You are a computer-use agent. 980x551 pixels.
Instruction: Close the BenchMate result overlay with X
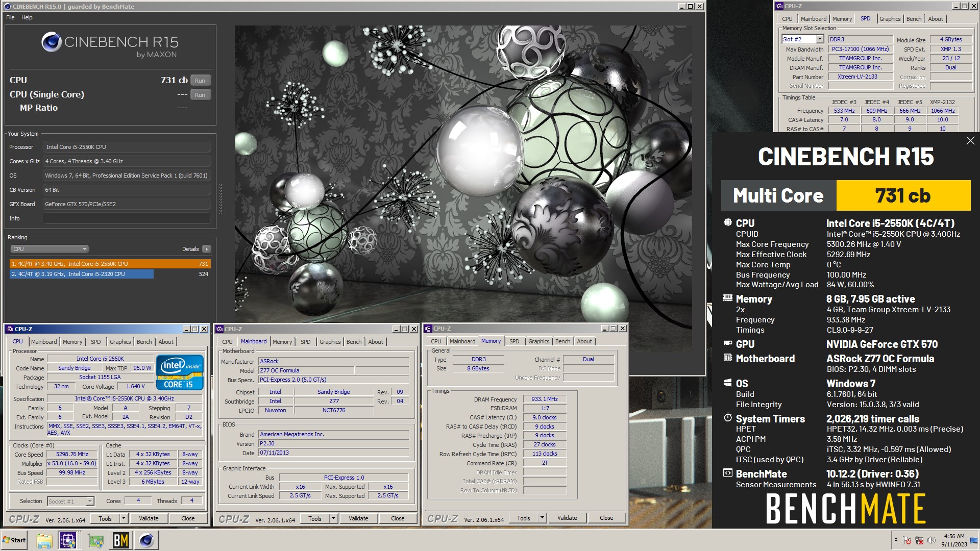click(970, 141)
